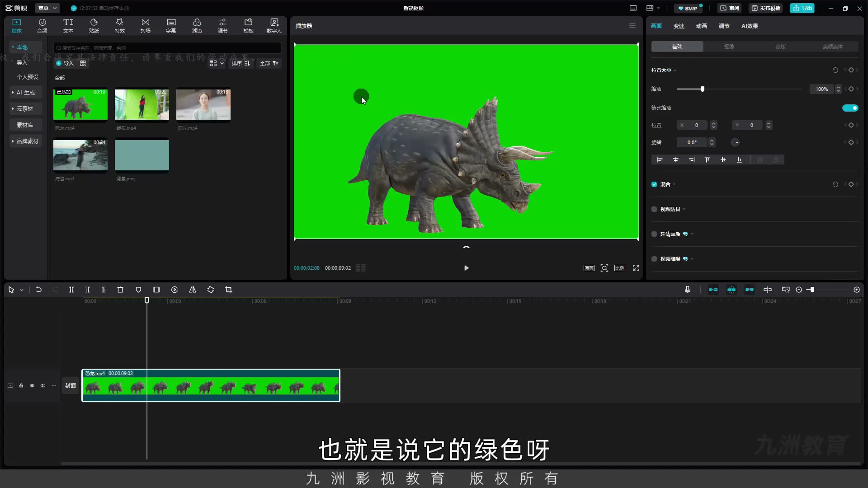
Task: Open the 调节 adjustment panel in top toolbar
Action: click(x=222, y=26)
